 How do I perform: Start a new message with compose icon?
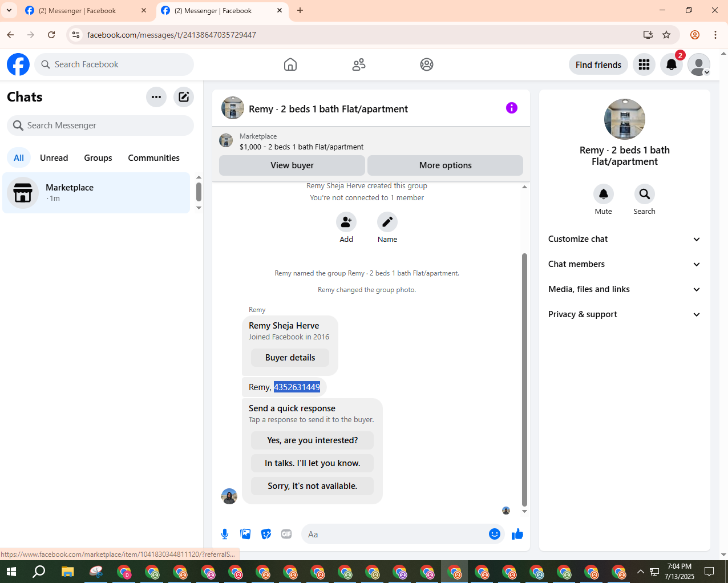click(x=184, y=97)
